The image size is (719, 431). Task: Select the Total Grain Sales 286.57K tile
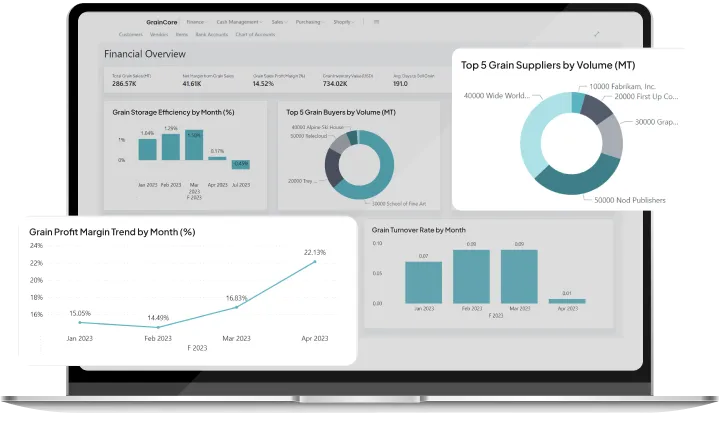(128, 81)
